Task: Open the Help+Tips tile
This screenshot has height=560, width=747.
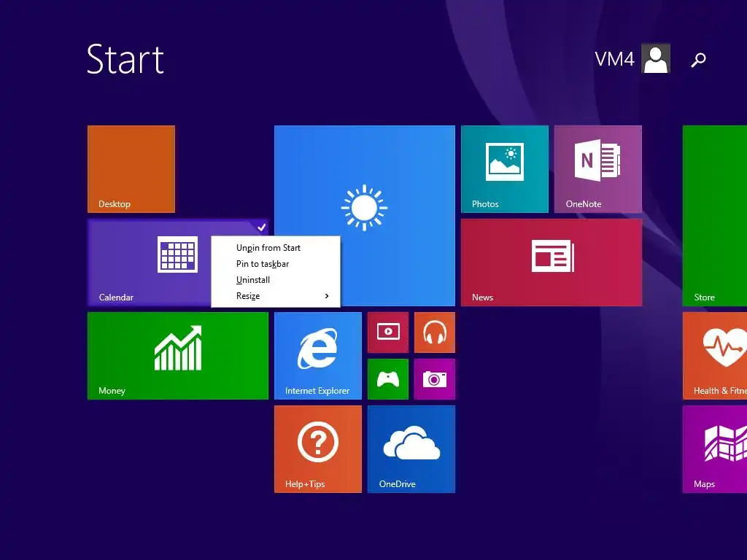Action: 318,449
